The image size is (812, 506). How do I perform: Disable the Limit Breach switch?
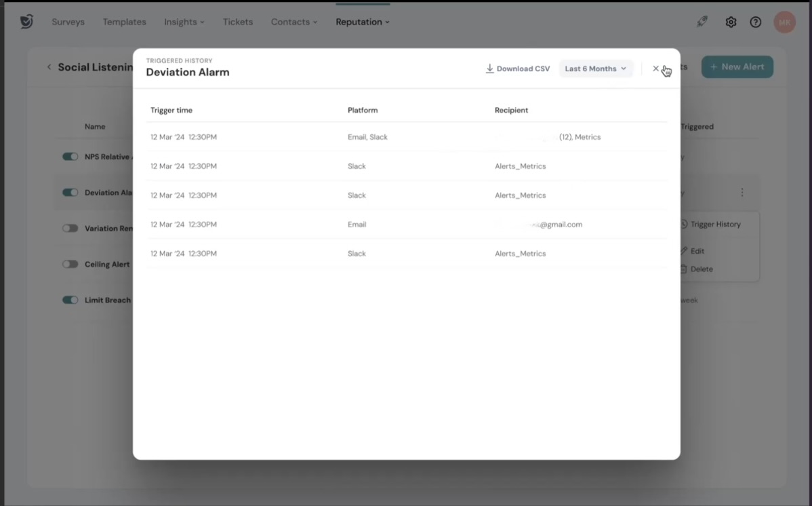point(70,300)
